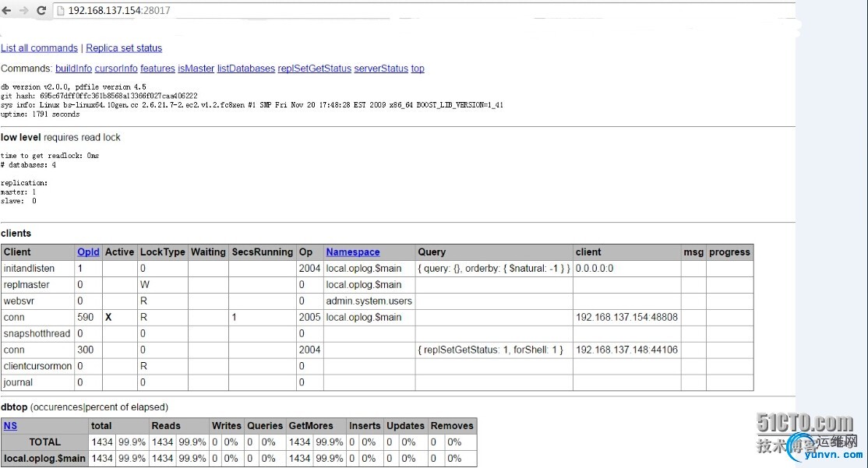The height and width of the screenshot is (468, 868).
Task: Click the features command link
Action: (157, 69)
